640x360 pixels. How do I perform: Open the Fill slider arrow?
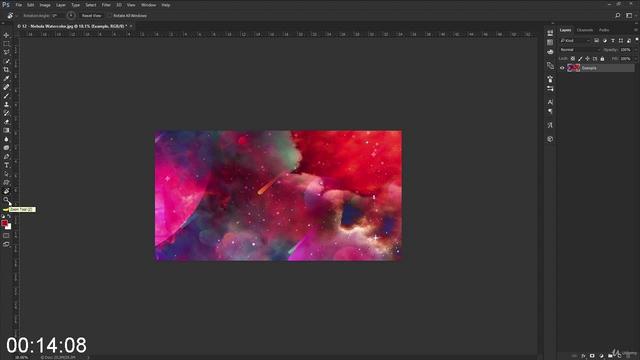[x=636, y=59]
